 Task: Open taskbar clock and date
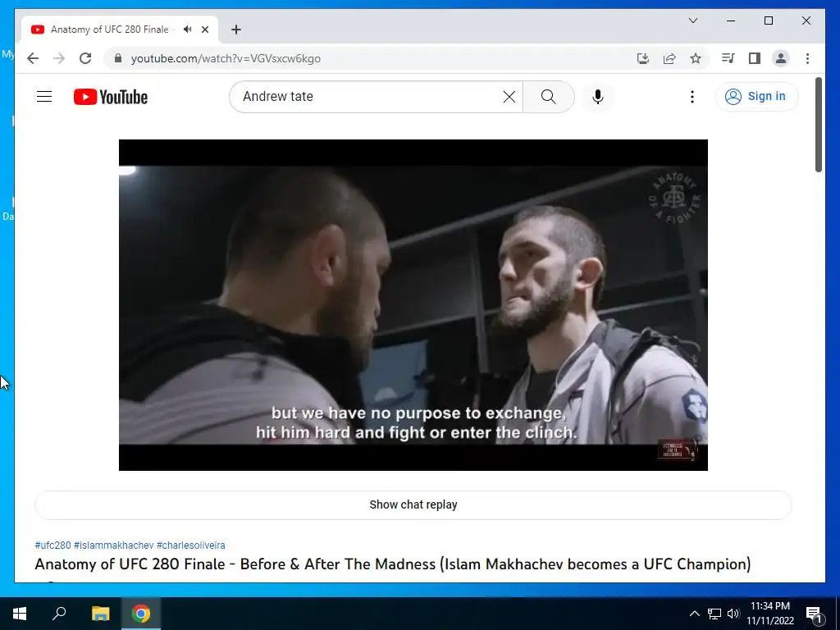770,614
